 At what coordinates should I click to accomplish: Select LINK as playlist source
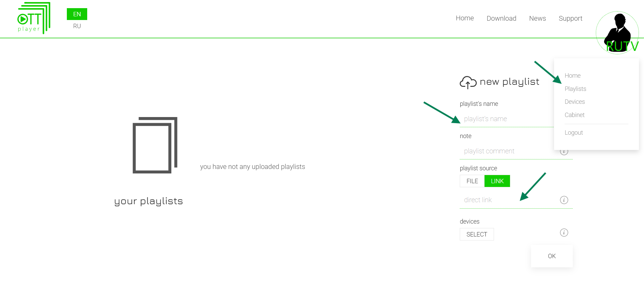click(497, 181)
